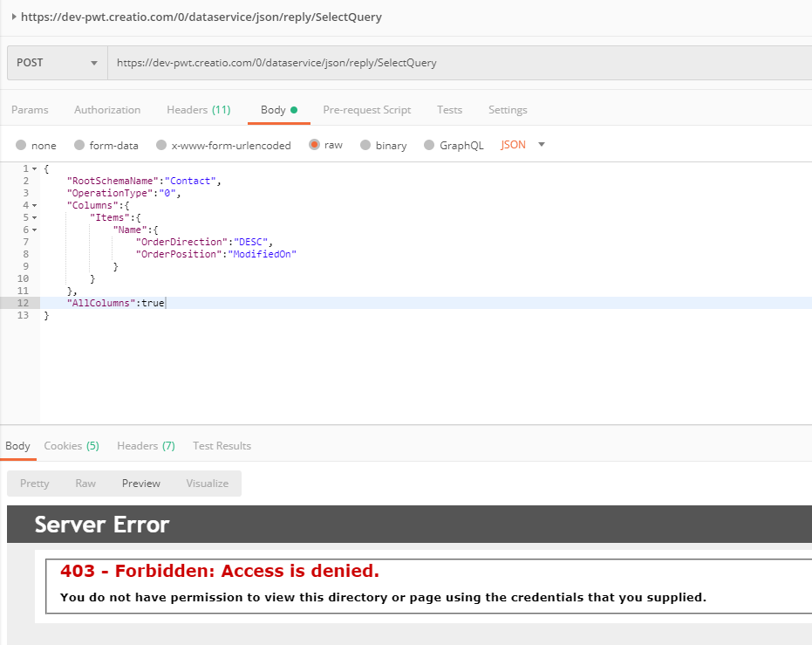Collapse the Name fold on line 6
The height and width of the screenshot is (645, 812).
[34, 230]
